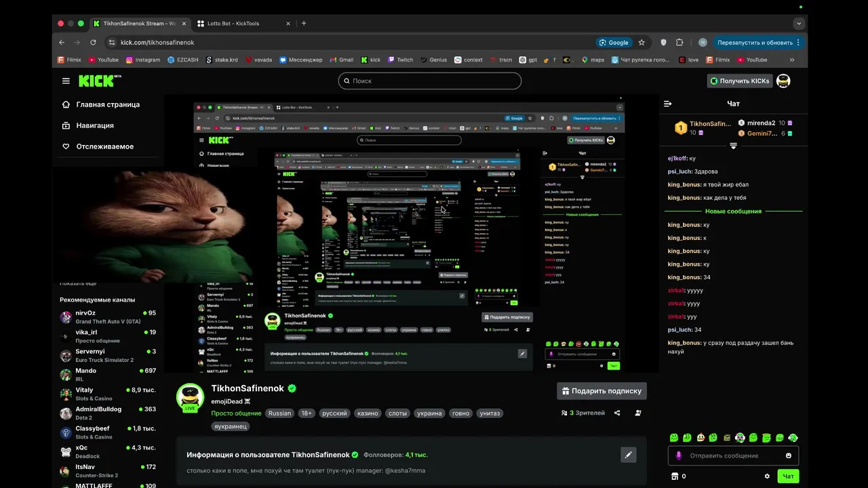
Task: Click chat username ej1koff
Action: click(677, 158)
